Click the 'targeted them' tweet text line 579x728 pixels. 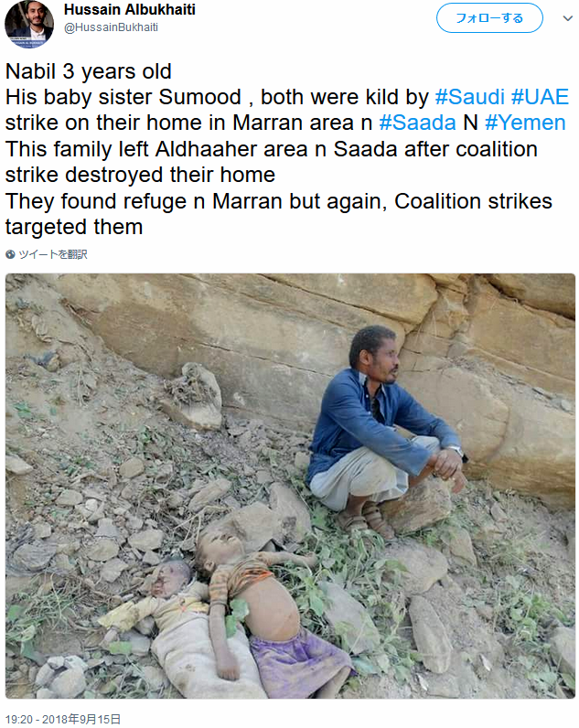tap(74, 227)
